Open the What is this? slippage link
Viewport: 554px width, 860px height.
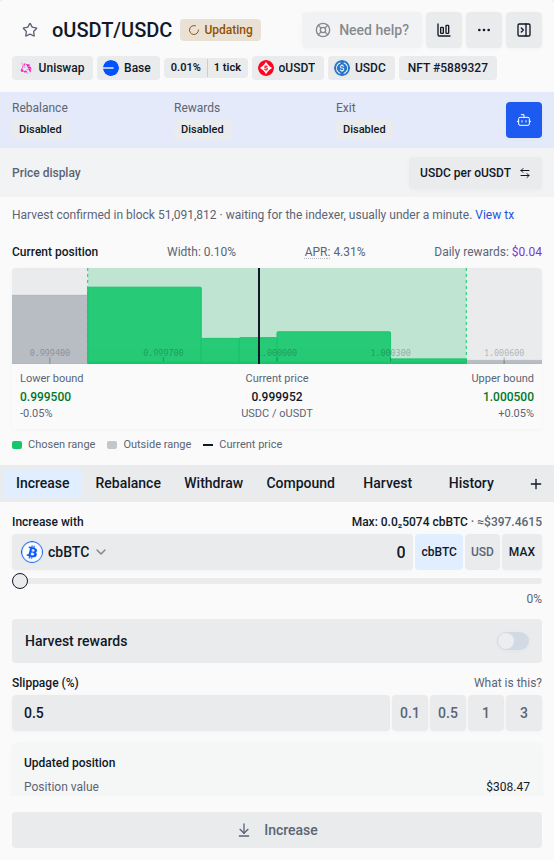tap(508, 683)
